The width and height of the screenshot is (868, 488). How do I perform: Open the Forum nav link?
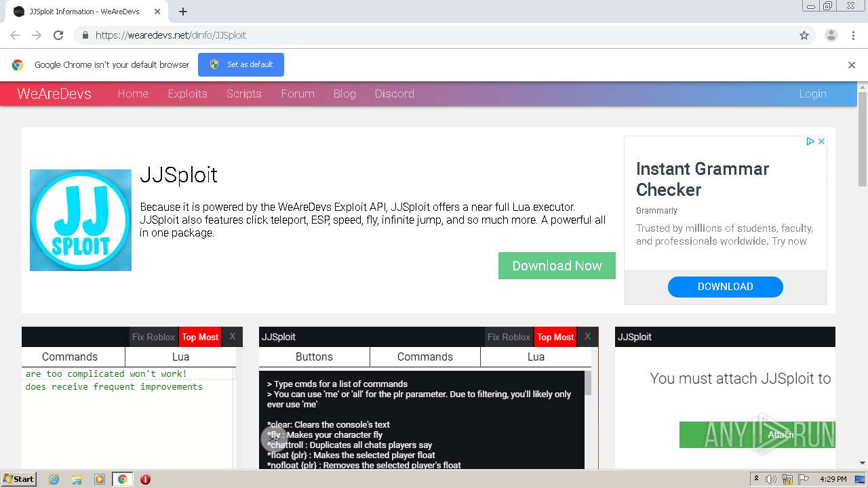coord(298,94)
